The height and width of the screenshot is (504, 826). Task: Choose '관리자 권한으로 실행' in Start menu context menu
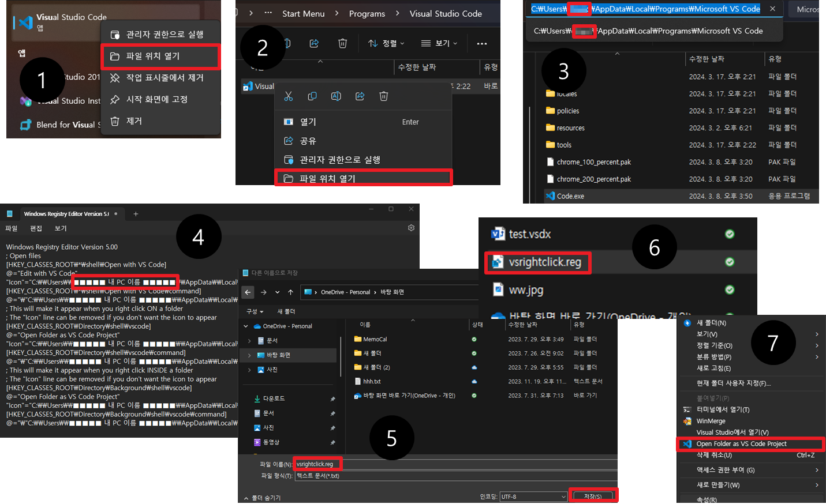[160, 35]
